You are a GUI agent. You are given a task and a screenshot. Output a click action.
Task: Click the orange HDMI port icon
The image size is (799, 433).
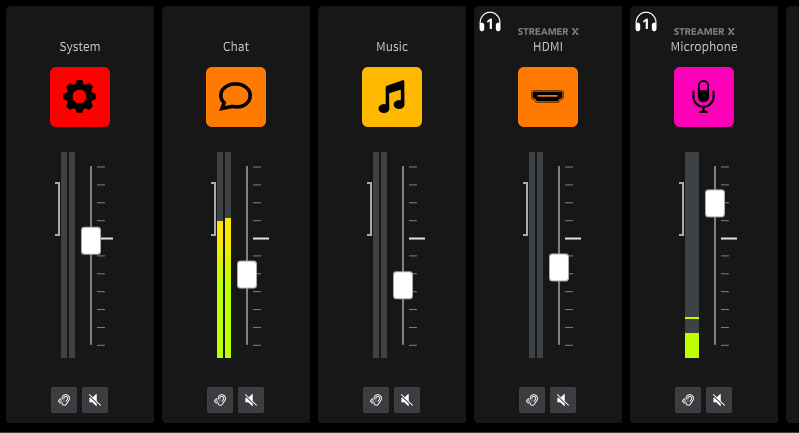[x=548, y=97]
